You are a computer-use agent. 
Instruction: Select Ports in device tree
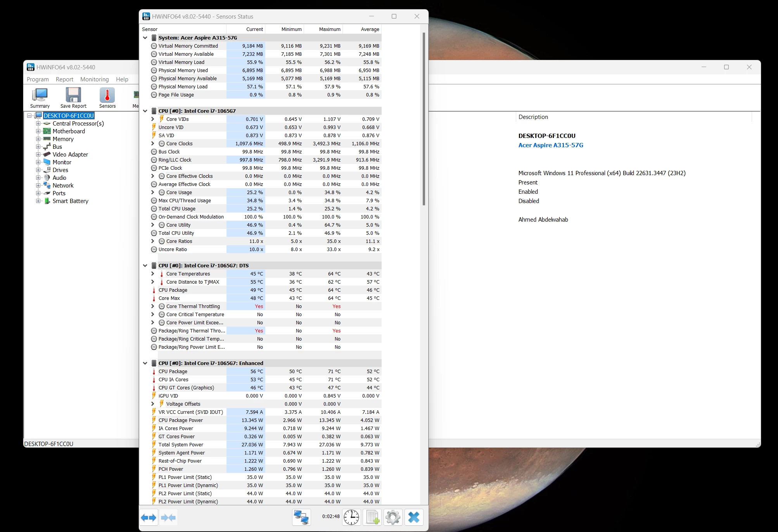pyautogui.click(x=59, y=193)
